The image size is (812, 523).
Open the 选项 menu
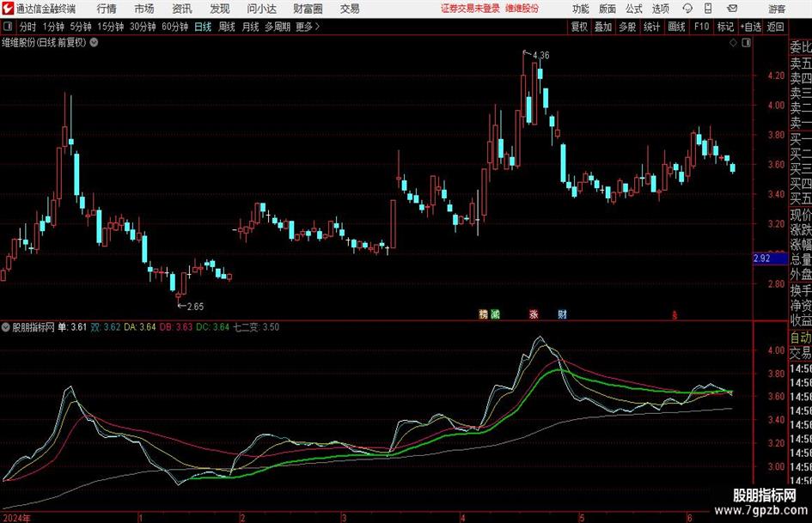pyautogui.click(x=660, y=9)
